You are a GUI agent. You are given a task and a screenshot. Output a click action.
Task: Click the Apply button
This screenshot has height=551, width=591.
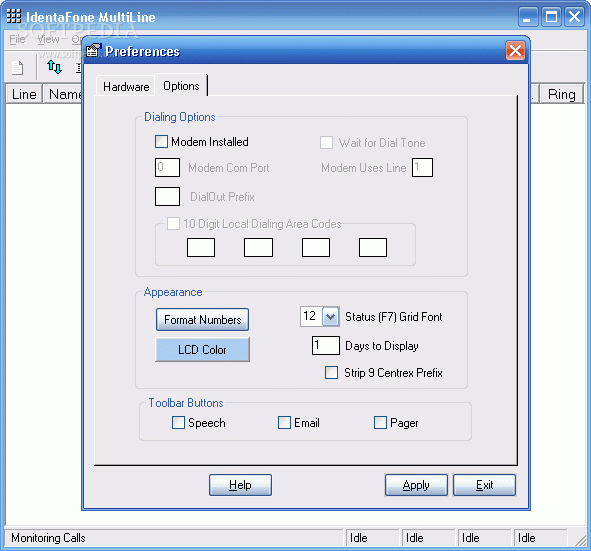[416, 485]
